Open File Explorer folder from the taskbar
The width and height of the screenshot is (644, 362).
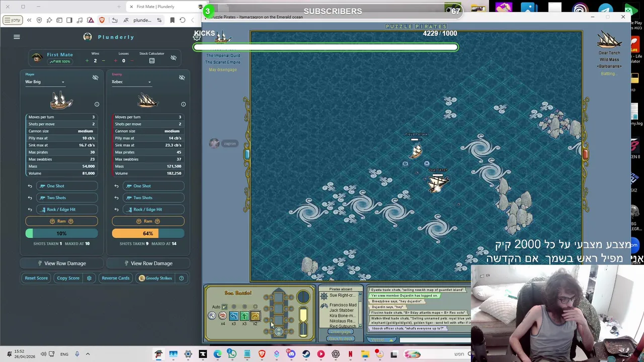tap(365, 354)
